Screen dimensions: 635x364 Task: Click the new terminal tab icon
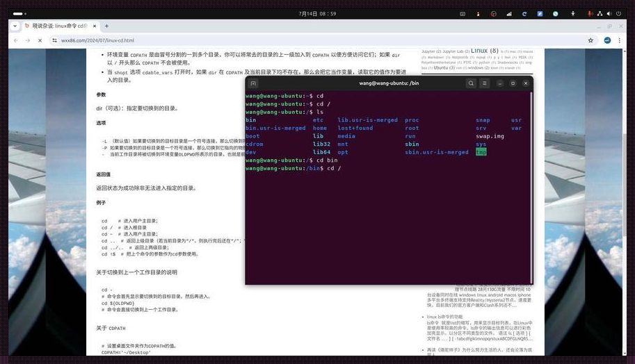pyautogui.click(x=253, y=83)
